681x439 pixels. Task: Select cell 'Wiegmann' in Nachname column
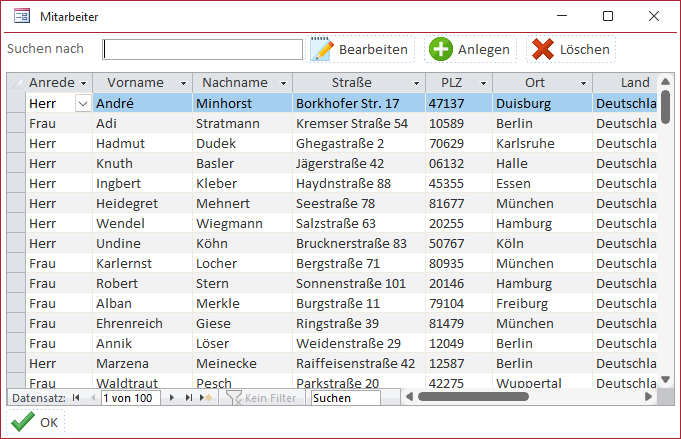(243, 223)
